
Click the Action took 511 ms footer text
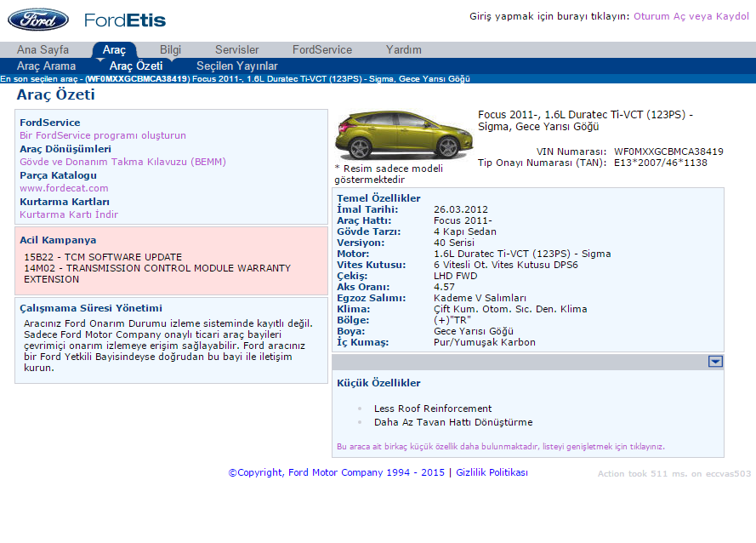tap(674, 474)
